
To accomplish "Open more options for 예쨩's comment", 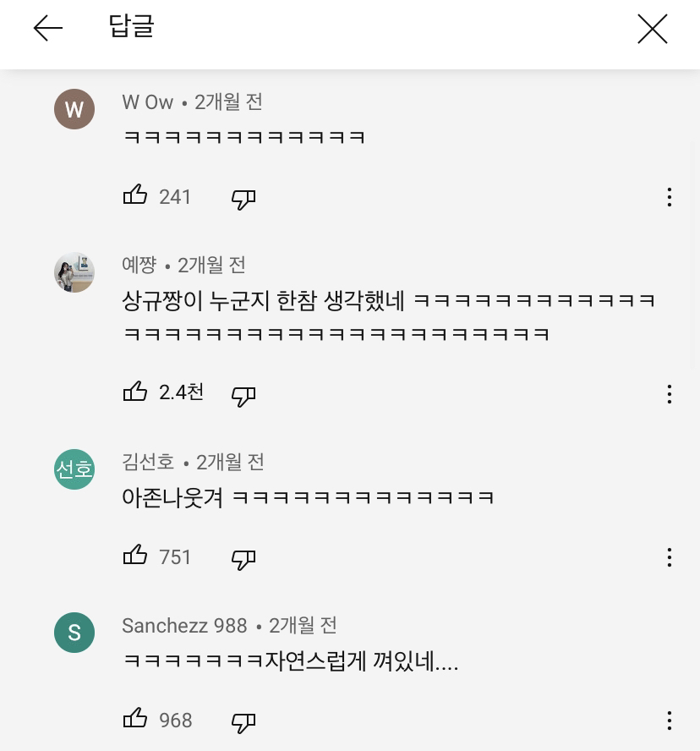I will tap(669, 394).
